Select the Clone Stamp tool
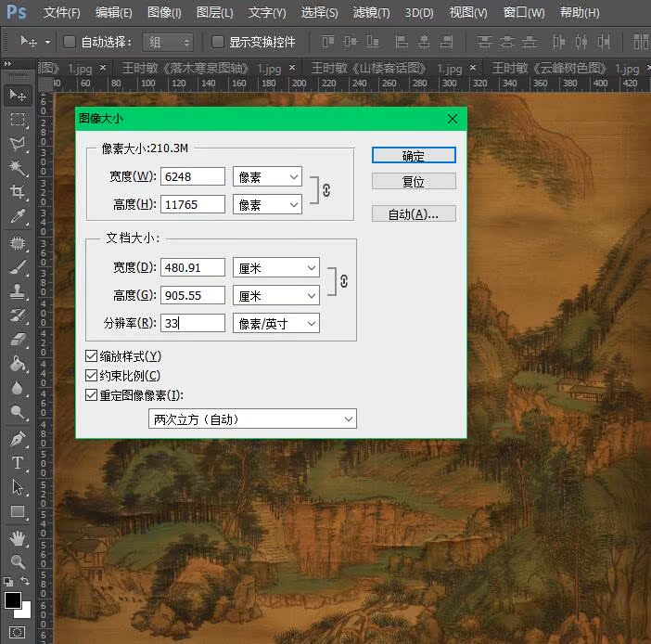Screen dimensions: 651x644 coord(18,291)
